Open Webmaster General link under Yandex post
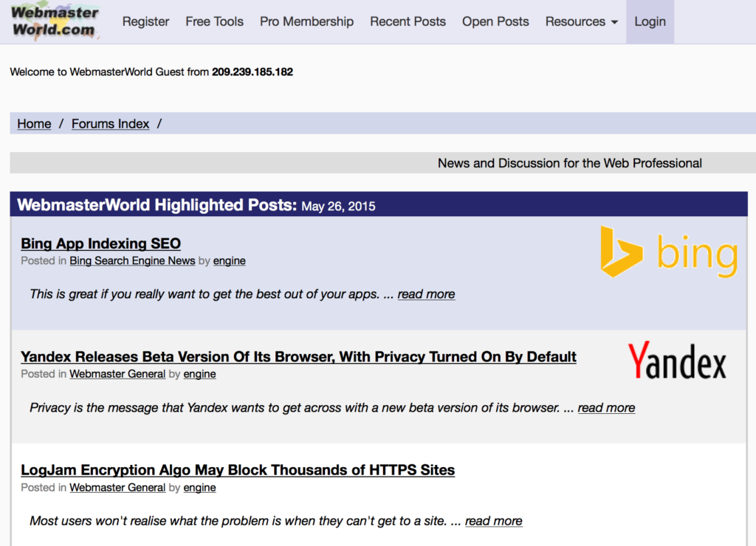This screenshot has width=756, height=546. tap(117, 374)
